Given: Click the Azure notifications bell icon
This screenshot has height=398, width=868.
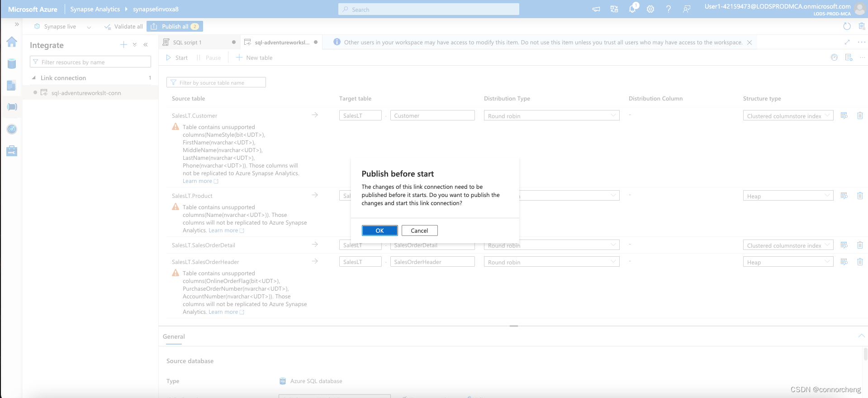Looking at the screenshot, I should 632,9.
